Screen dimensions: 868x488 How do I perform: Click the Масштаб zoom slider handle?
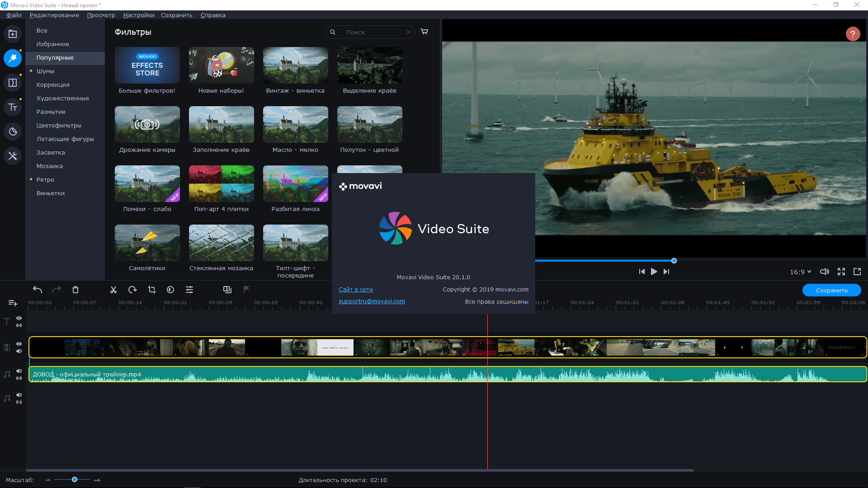[x=75, y=479]
